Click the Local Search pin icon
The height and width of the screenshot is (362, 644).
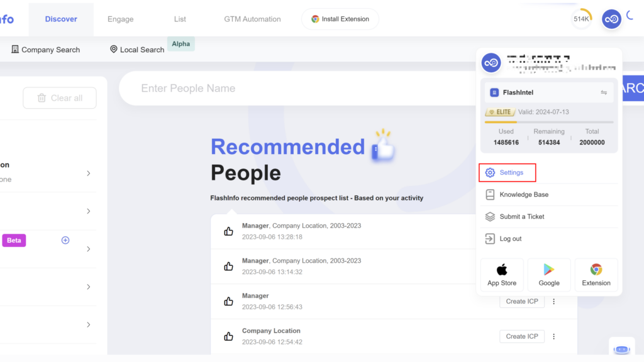[113, 49]
